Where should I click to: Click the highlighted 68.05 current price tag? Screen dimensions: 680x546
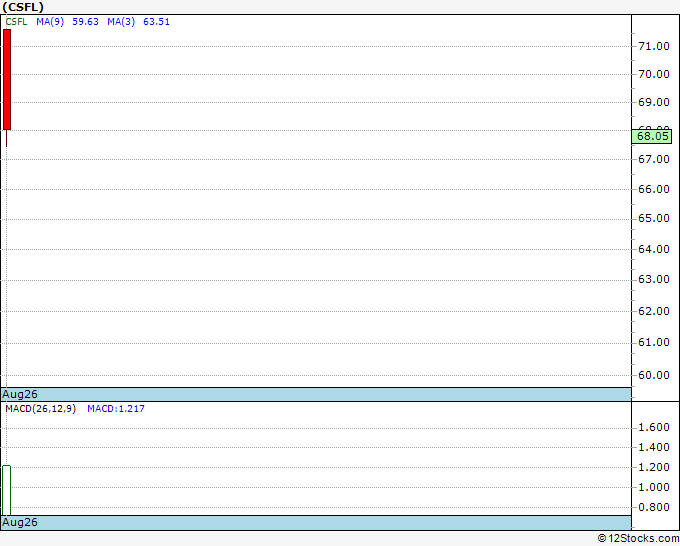[652, 136]
